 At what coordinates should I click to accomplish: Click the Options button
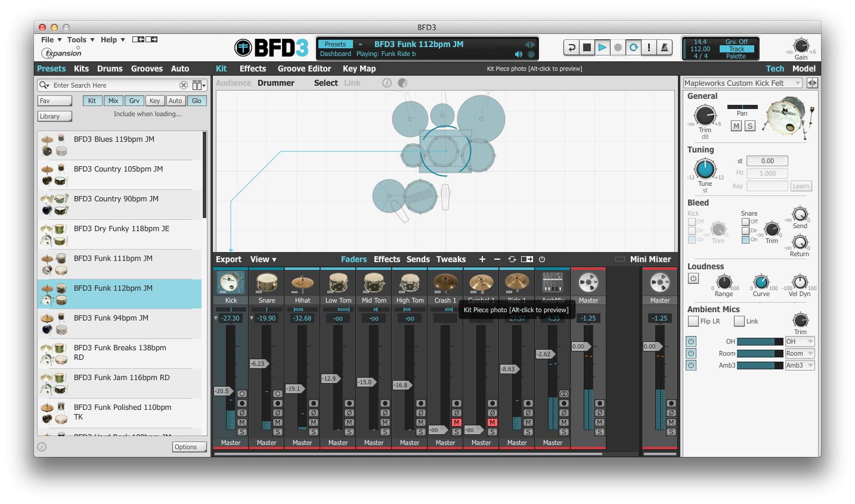point(190,447)
